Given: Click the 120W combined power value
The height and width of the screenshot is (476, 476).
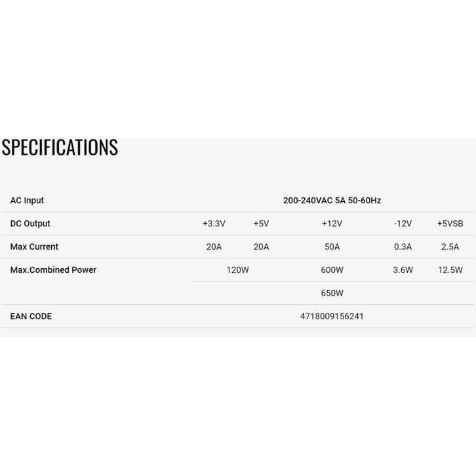Looking at the screenshot, I should pos(237,270).
